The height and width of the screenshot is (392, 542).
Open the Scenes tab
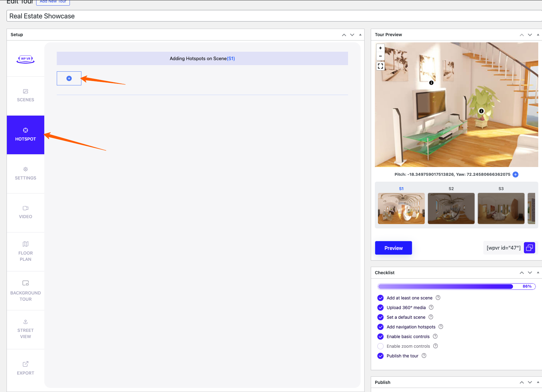pyautogui.click(x=26, y=96)
